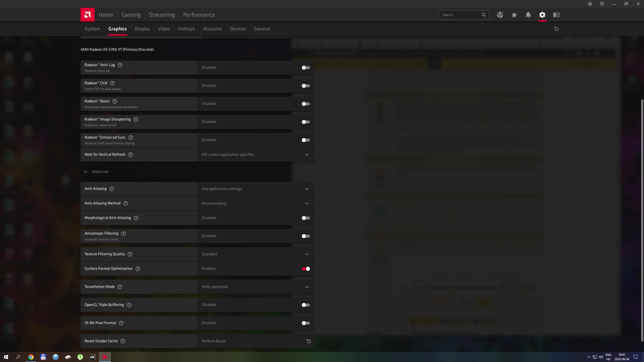This screenshot has height=362, width=644.
Task: Click the taskbar search icon
Action: [x=18, y=357]
